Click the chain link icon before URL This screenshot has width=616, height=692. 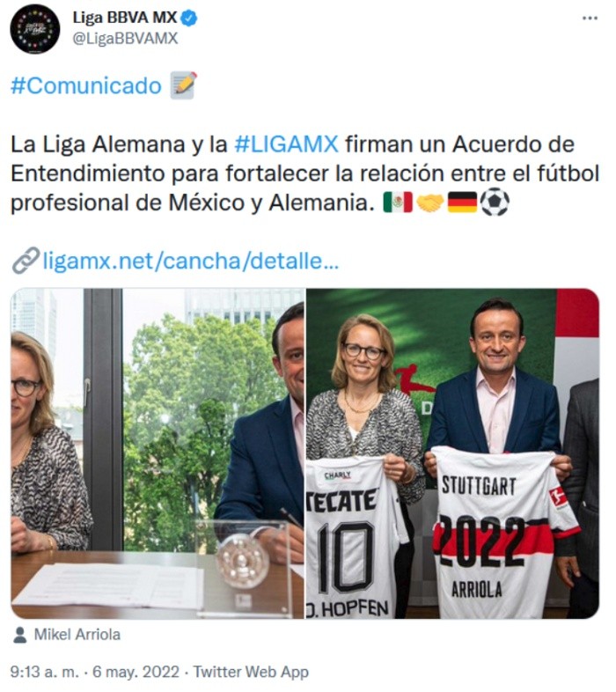[x=26, y=261]
